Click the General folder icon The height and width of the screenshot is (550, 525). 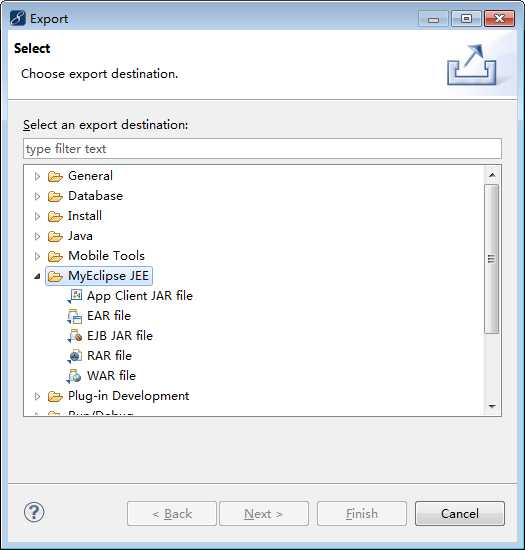(55, 176)
